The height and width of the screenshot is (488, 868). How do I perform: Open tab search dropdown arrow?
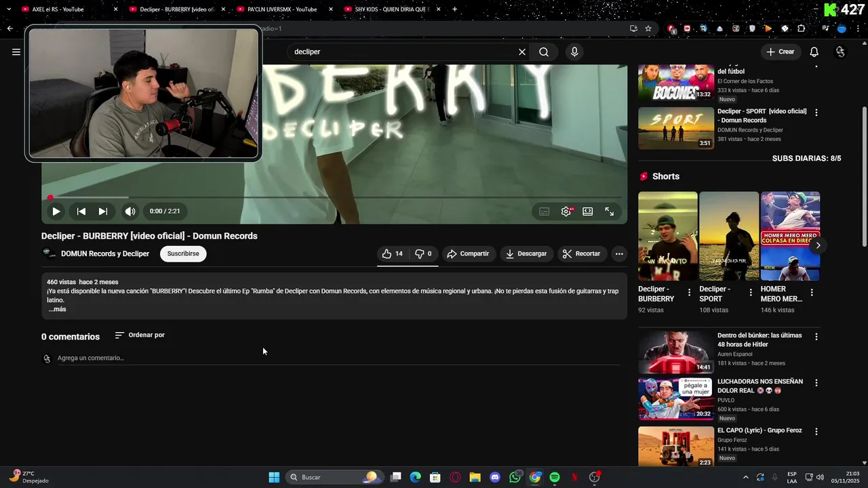(9, 9)
